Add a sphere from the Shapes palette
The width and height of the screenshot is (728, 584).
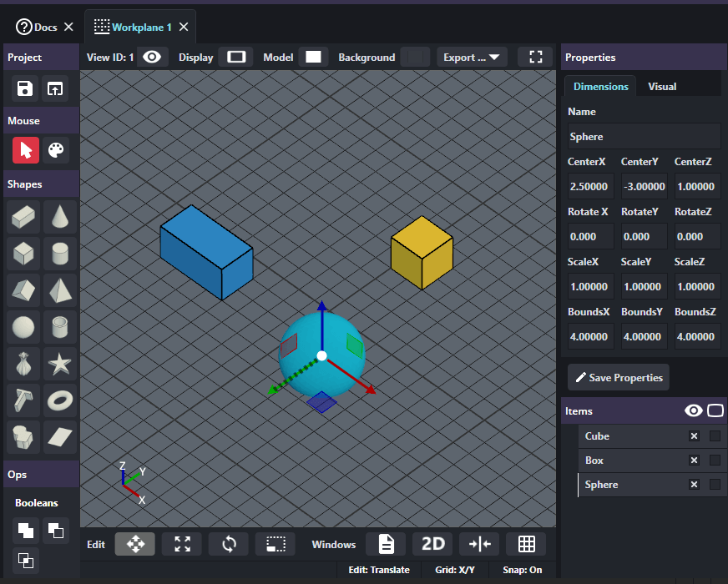tap(23, 327)
